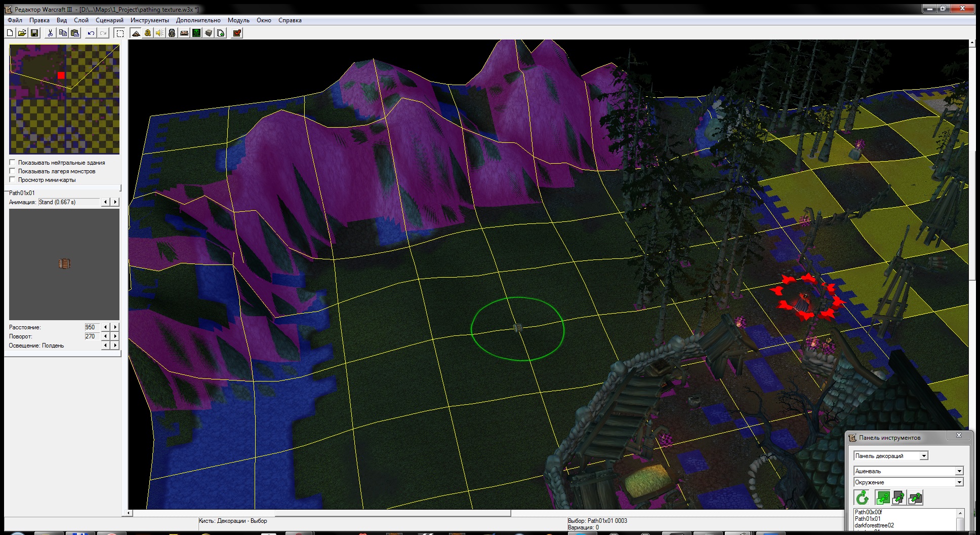Increase Расстояние value with right arrow
The width and height of the screenshot is (980, 535).
[x=115, y=327]
